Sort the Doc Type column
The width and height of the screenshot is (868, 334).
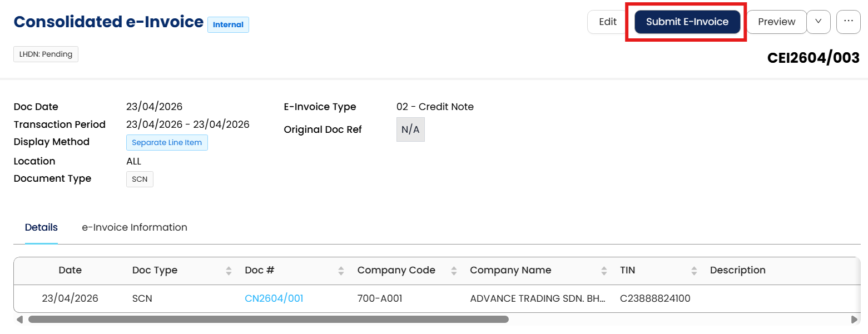(229, 271)
